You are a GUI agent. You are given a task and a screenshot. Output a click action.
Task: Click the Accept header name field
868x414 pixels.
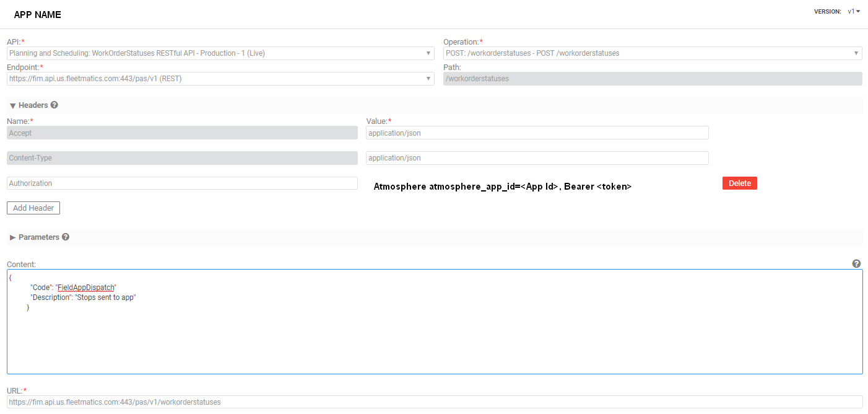tap(182, 133)
